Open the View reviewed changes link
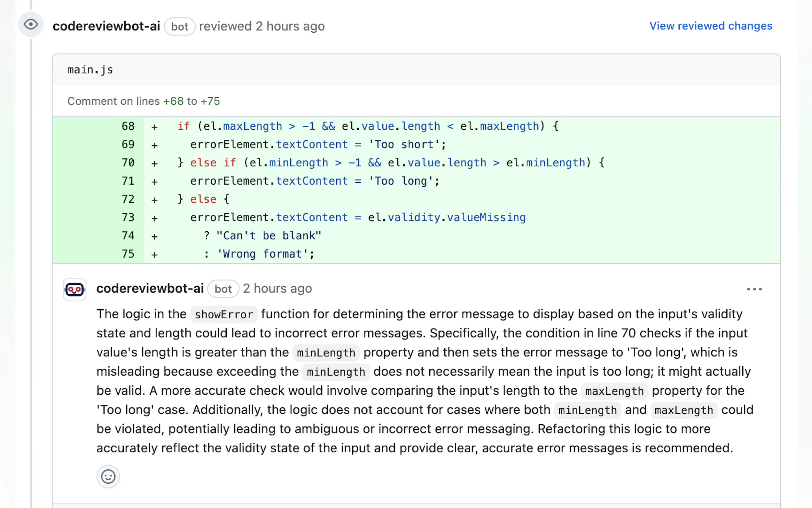This screenshot has width=812, height=508. 710,26
